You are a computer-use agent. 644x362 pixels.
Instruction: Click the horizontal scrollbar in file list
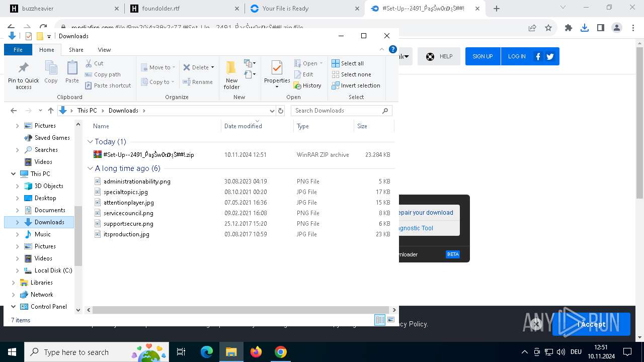click(x=240, y=310)
